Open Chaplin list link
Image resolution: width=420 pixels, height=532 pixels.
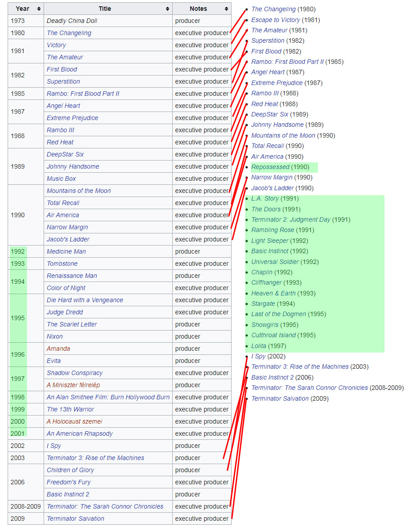click(262, 272)
